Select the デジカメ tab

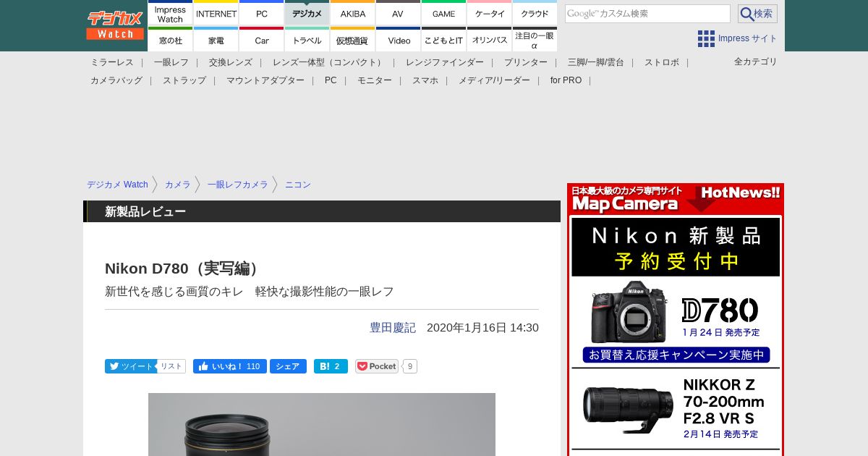(307, 13)
